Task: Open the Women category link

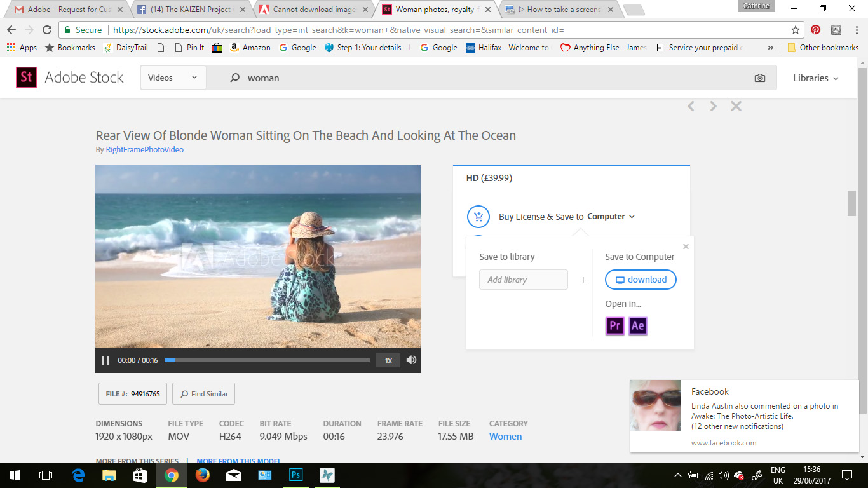Action: click(506, 437)
